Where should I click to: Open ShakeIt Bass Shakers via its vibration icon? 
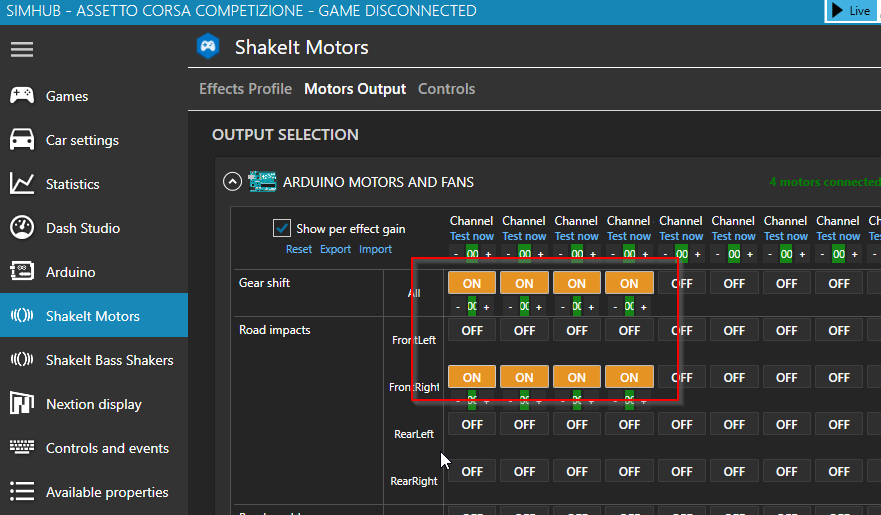point(22,359)
